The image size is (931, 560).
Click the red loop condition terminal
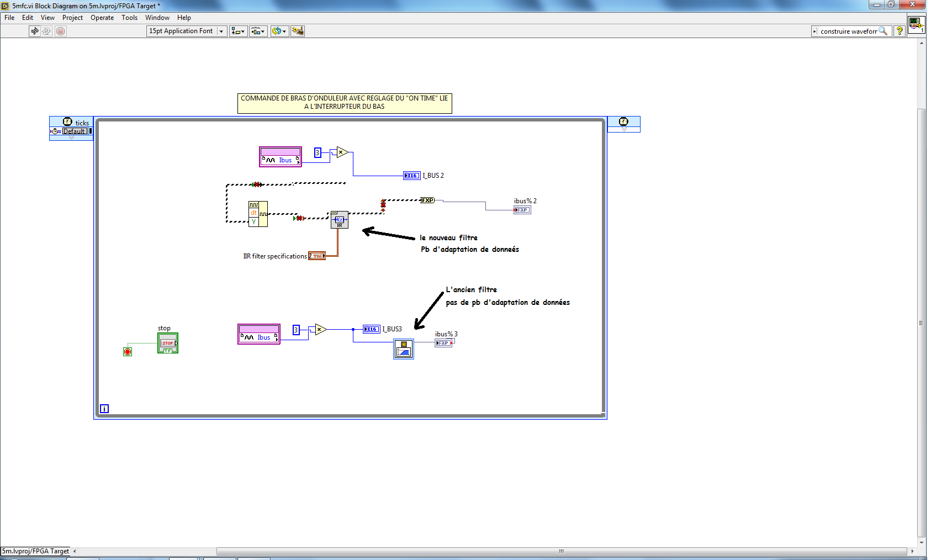coord(128,352)
